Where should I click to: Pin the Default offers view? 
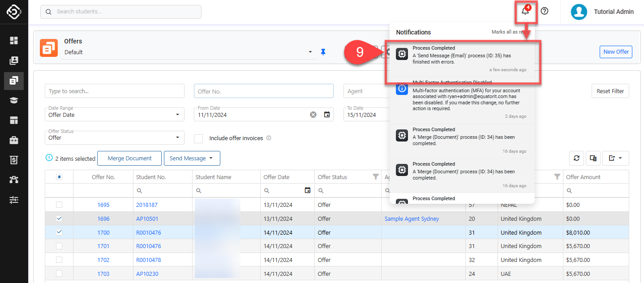pos(323,52)
